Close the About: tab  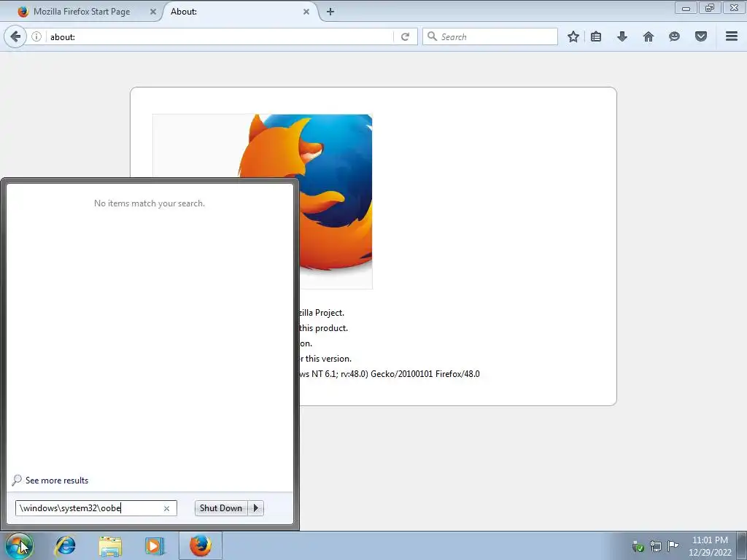[x=306, y=12]
